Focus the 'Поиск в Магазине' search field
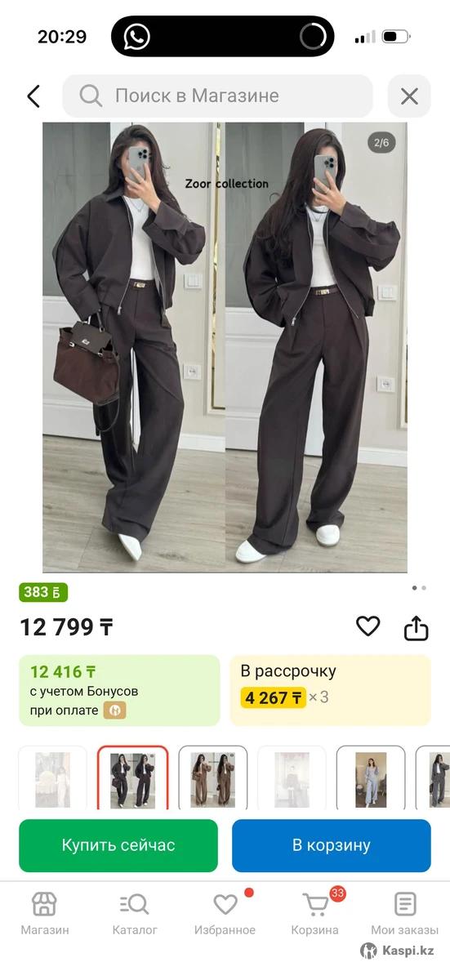Screen dimensions: 450x980 coord(217,96)
